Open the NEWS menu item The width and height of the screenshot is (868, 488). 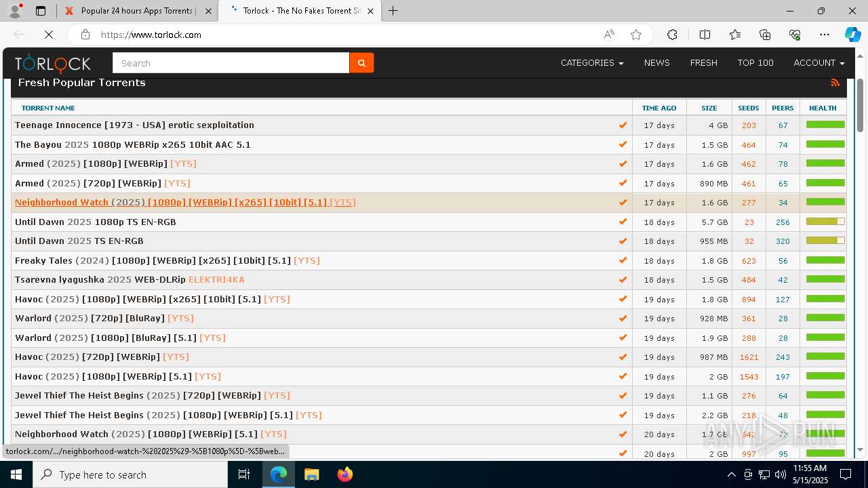tap(657, 63)
